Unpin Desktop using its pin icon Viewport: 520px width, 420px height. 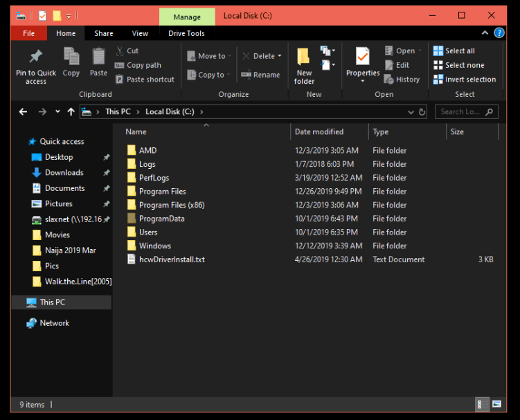tap(107, 157)
